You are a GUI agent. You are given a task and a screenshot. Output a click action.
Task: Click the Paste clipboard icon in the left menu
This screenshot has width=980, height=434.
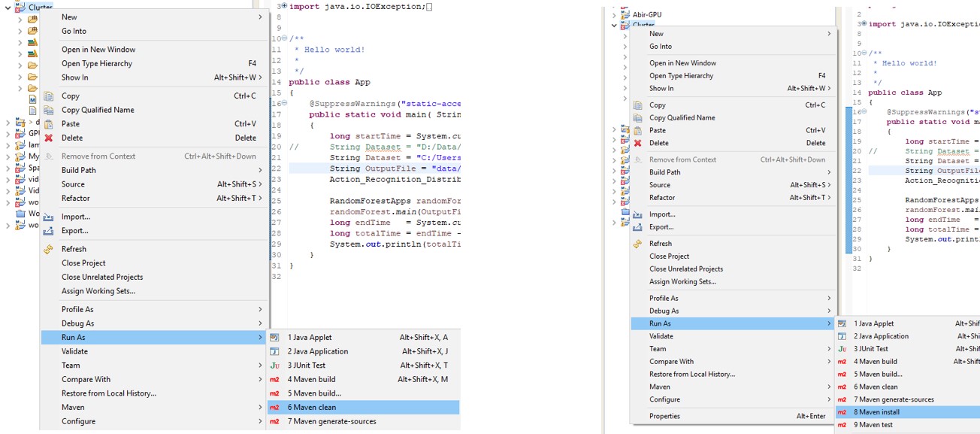tap(49, 124)
